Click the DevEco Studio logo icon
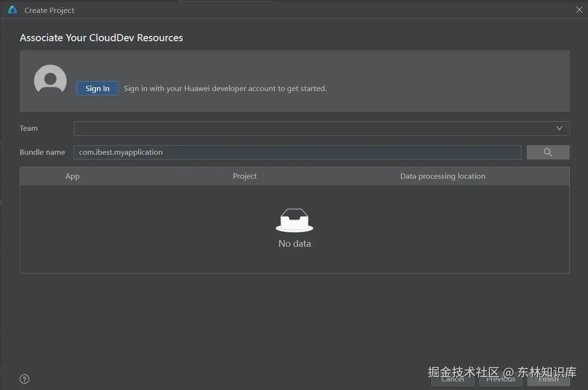The height and width of the screenshot is (390, 588). (x=12, y=10)
